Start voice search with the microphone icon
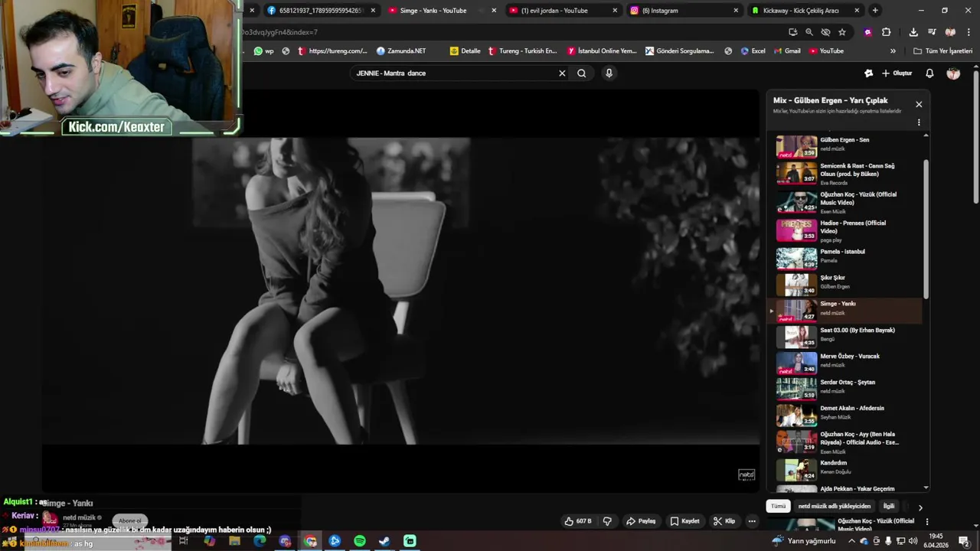The height and width of the screenshot is (551, 980). [609, 73]
